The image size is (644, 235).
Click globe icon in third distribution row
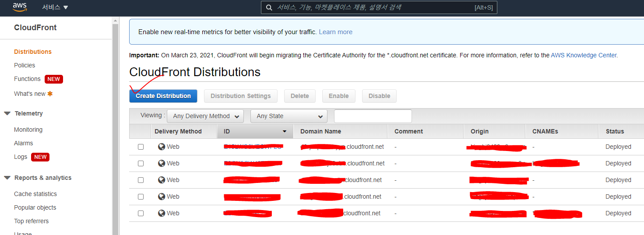162,180
